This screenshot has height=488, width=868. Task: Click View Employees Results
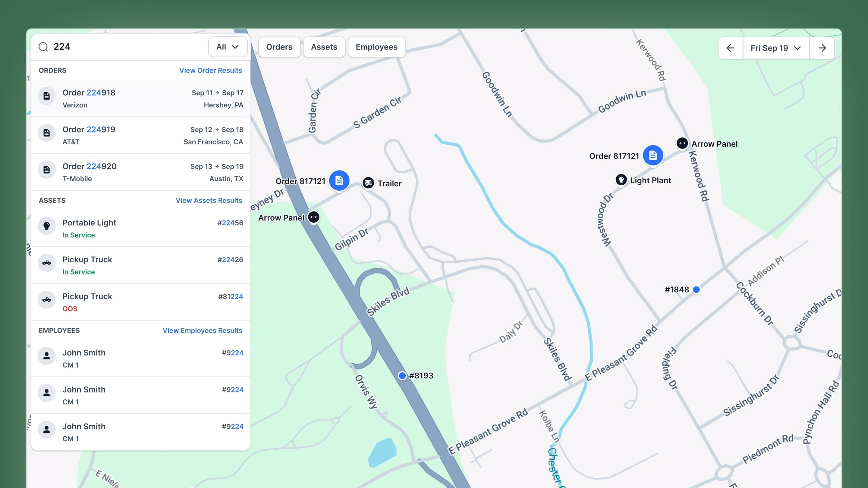click(x=202, y=330)
